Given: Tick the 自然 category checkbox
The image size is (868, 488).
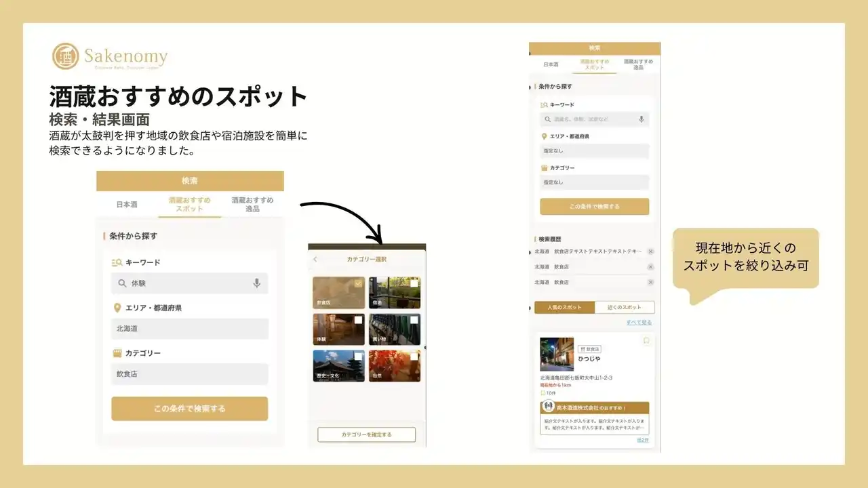Looking at the screenshot, I should [414, 357].
